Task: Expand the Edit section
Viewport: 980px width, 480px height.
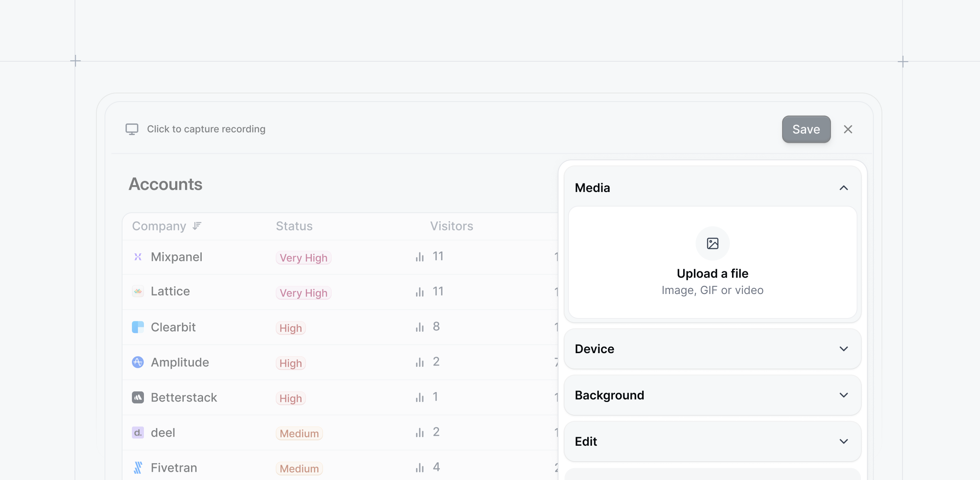Action: (843, 441)
